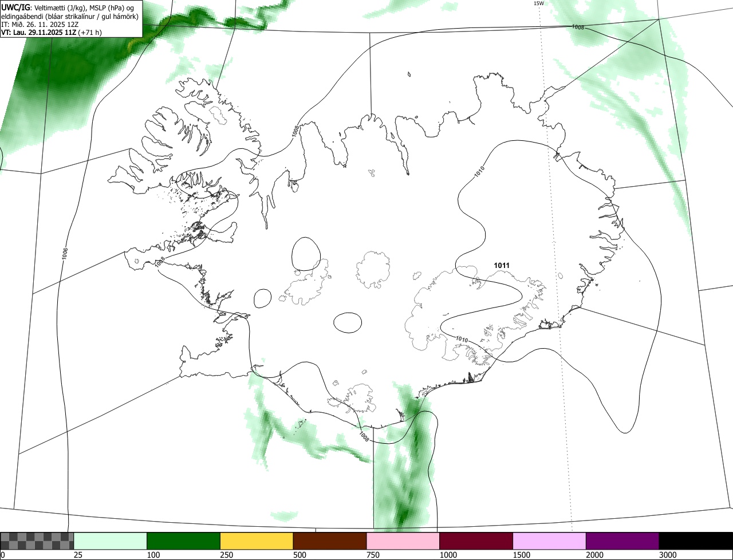Click the 1006 isobar label
The height and width of the screenshot is (560, 733).
pos(64,253)
